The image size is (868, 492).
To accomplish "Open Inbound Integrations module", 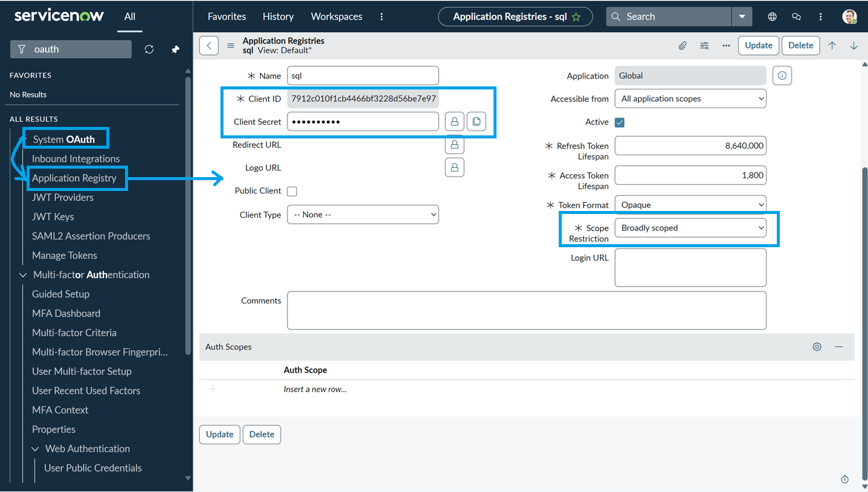I will pos(76,159).
